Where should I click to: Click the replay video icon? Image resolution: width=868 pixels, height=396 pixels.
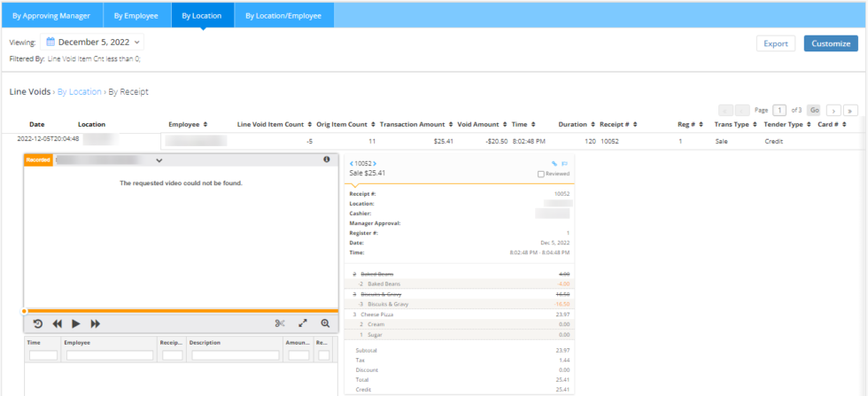[x=37, y=324]
